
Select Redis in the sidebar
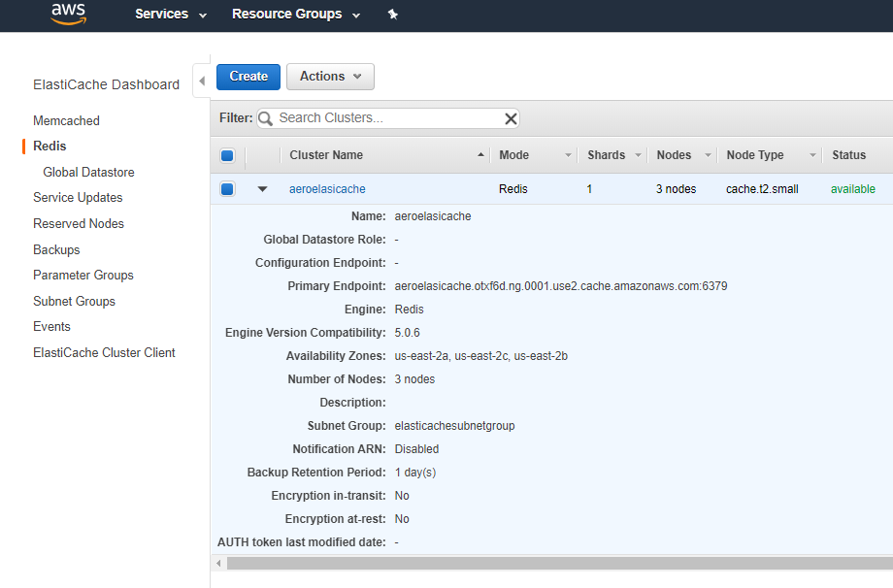click(50, 147)
